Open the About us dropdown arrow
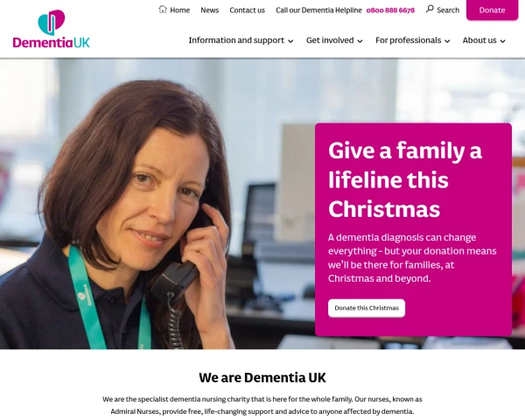Viewport: 525px width, 420px height. [x=502, y=41]
